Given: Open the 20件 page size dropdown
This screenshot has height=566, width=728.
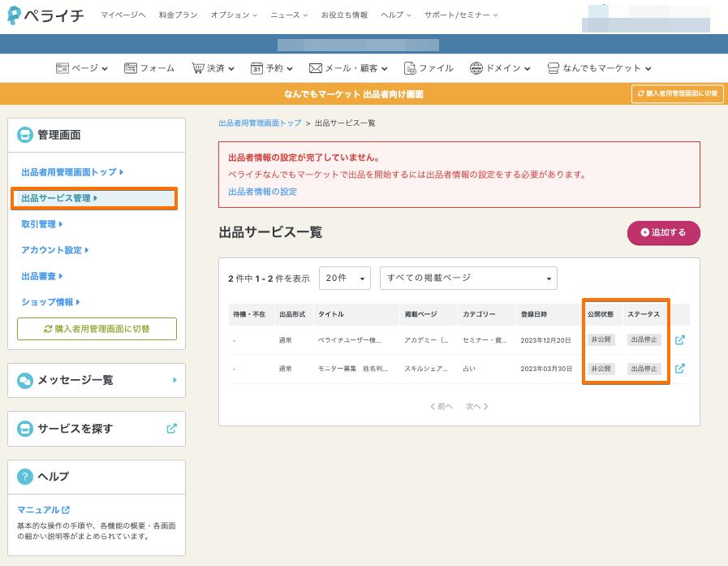Looking at the screenshot, I should 345,278.
